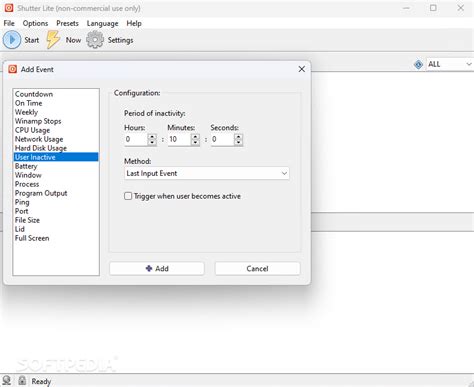Click the Cancel button
Image resolution: width=474 pixels, height=387 pixels.
coord(257,269)
